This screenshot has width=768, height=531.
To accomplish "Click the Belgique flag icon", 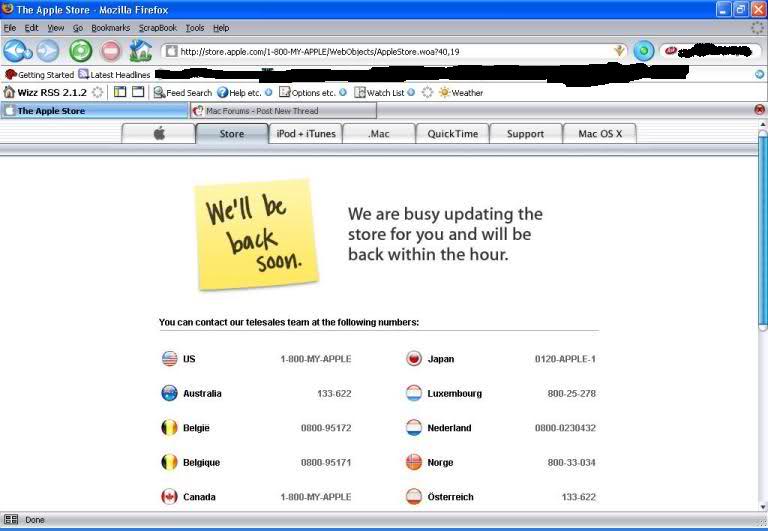I will tap(169, 462).
